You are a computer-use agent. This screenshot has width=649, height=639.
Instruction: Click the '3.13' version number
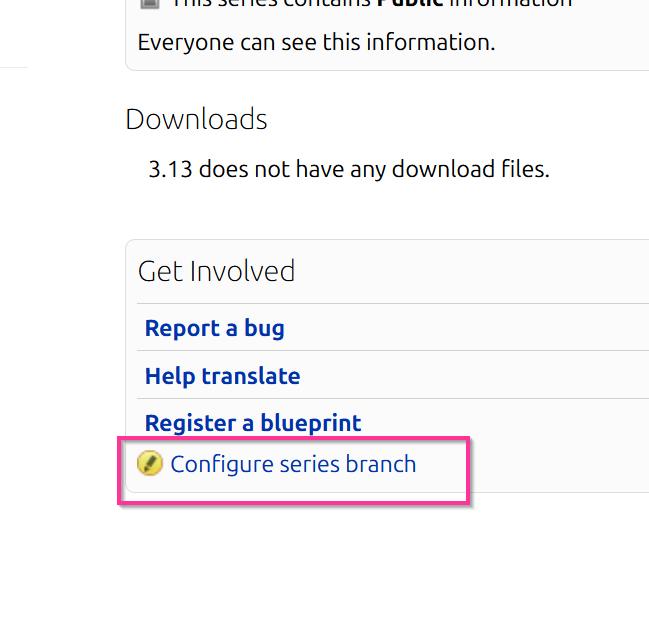click(170, 169)
